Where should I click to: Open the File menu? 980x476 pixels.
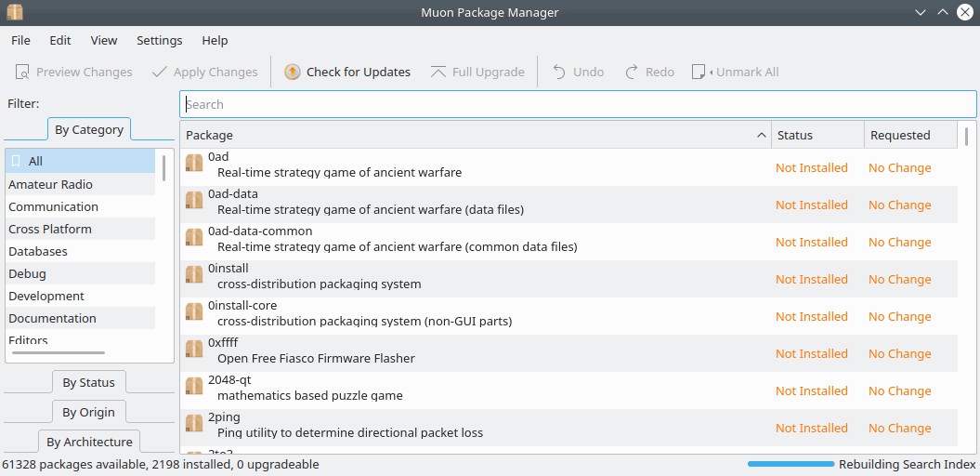pos(20,41)
